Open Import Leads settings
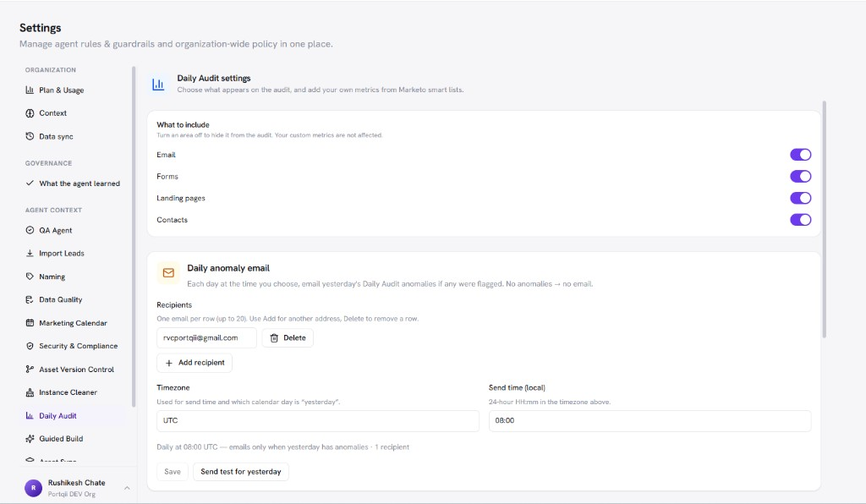 point(72,254)
